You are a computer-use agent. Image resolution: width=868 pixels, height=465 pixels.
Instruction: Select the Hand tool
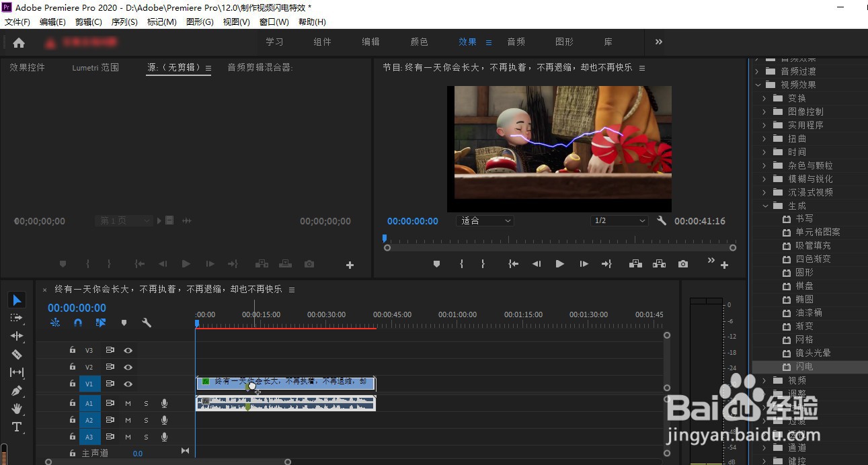[17, 409]
